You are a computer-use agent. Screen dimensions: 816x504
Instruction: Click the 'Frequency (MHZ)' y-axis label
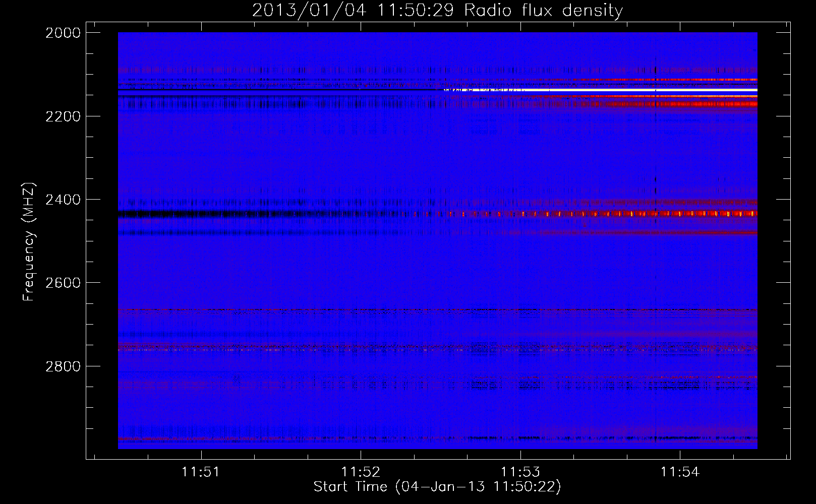click(29, 242)
